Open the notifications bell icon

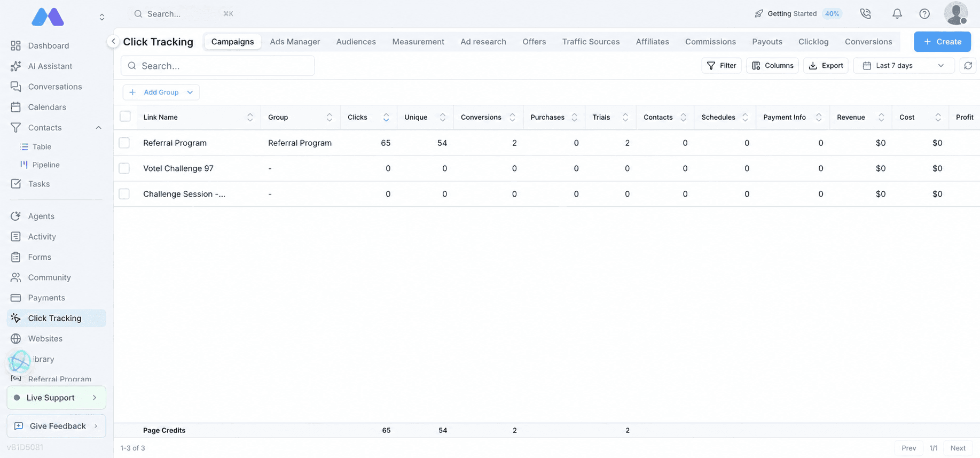(x=897, y=14)
